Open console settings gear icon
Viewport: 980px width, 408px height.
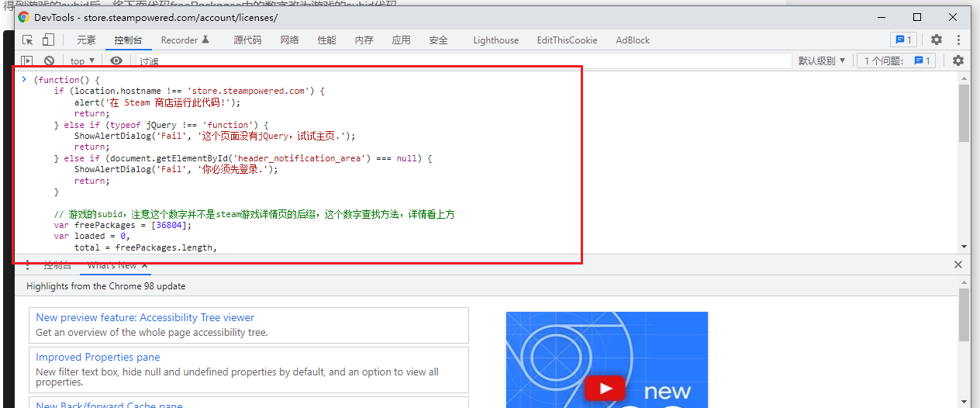[x=958, y=61]
